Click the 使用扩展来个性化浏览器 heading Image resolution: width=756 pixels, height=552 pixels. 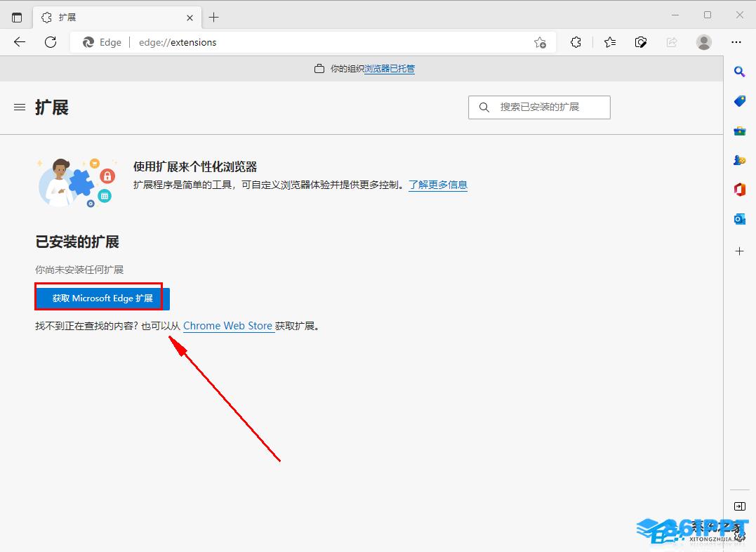tap(194, 167)
